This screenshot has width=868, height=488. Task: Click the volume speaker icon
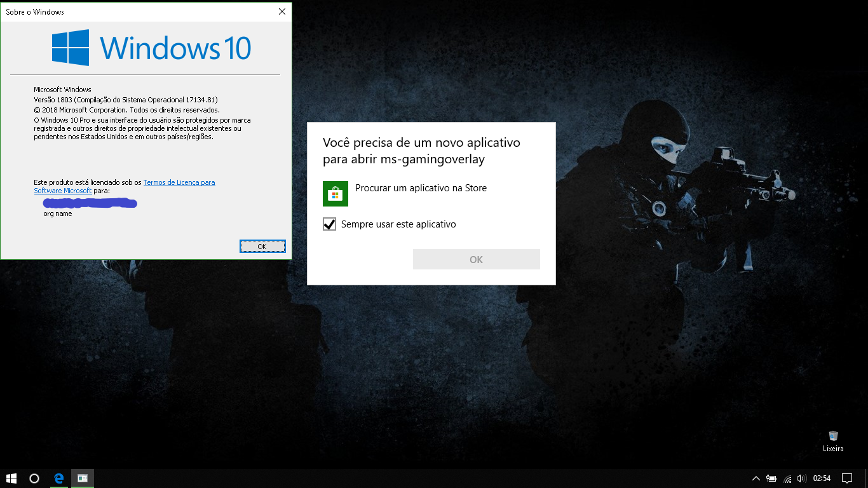point(802,478)
